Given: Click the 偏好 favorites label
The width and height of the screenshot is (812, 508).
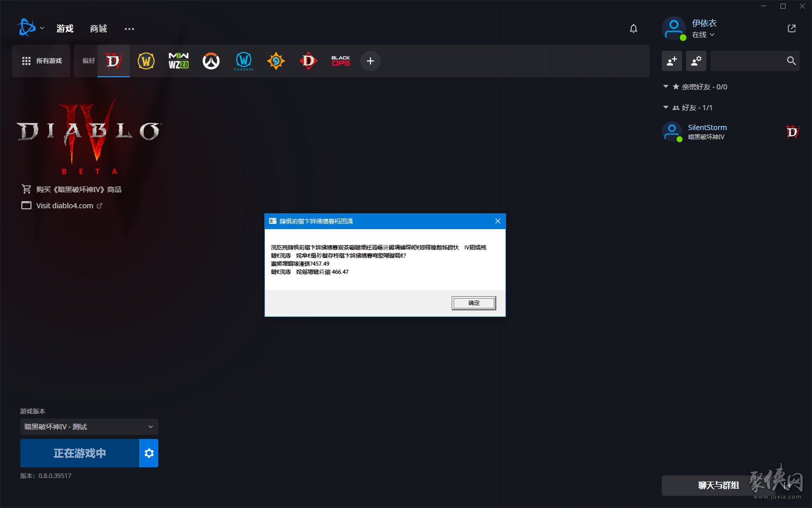Looking at the screenshot, I should point(89,61).
